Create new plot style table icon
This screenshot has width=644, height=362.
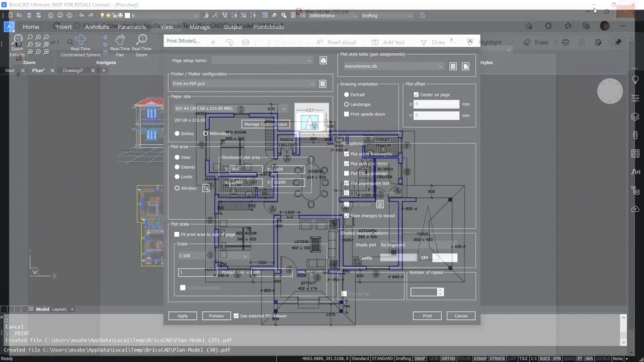466,66
